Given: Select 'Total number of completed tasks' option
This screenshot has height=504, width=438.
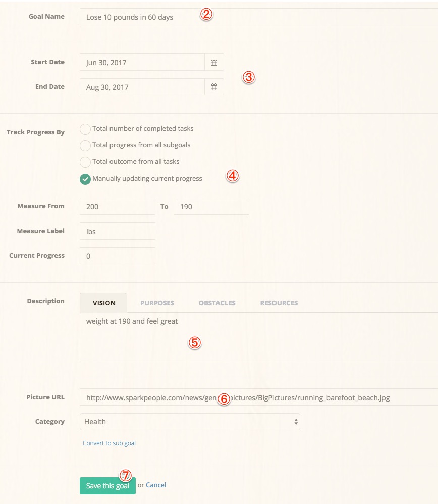Looking at the screenshot, I should coord(85,129).
